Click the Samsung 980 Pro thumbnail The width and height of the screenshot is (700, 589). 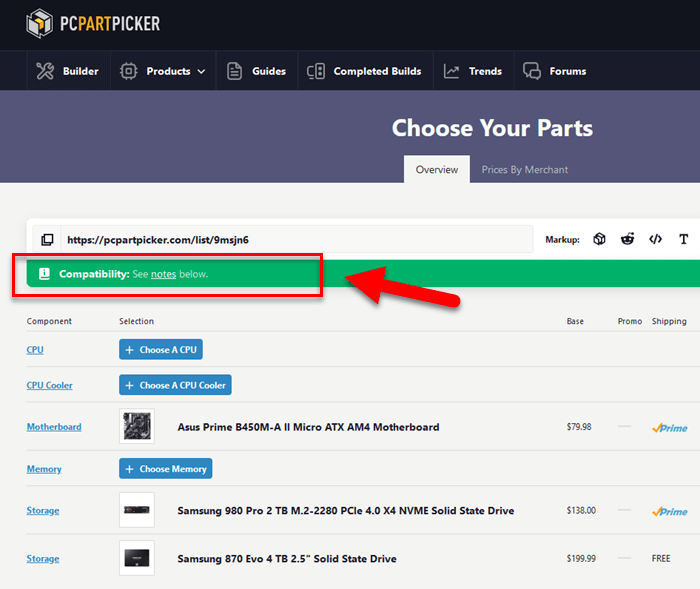(137, 510)
